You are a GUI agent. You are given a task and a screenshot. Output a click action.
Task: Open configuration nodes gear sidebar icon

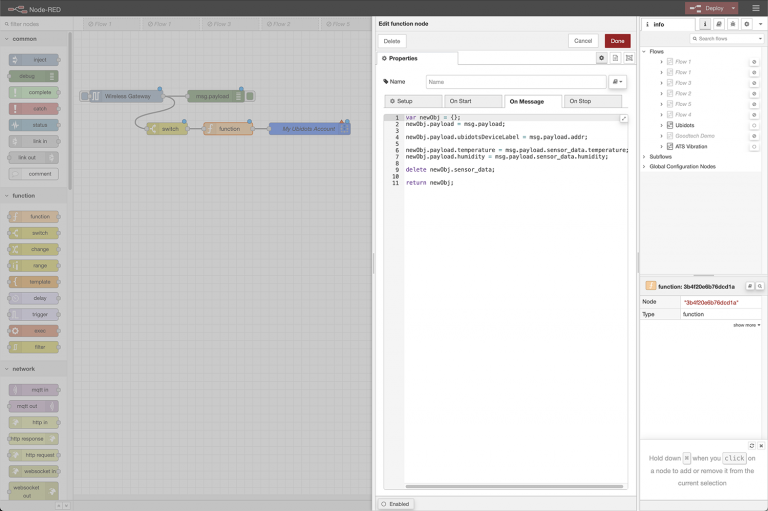pyautogui.click(x=746, y=24)
